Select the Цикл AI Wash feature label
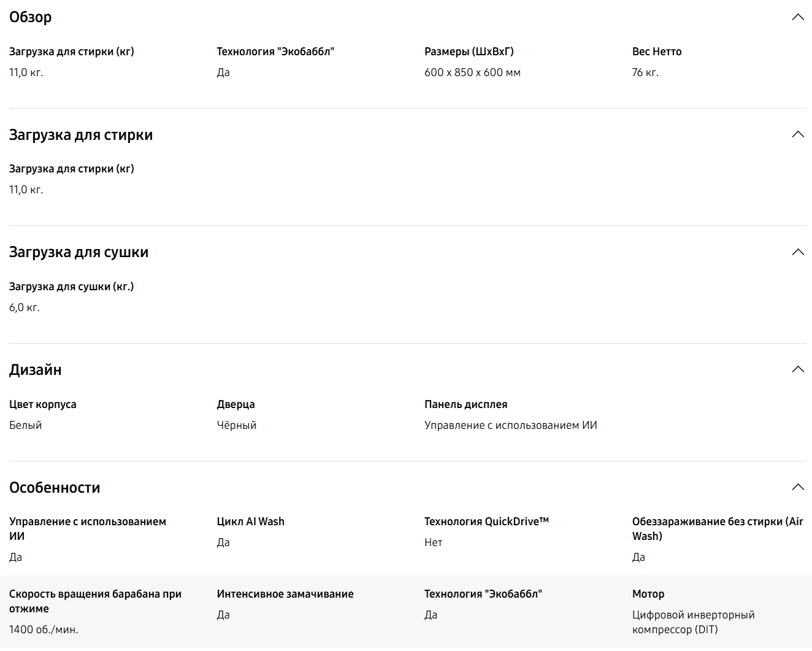Image resolution: width=812 pixels, height=651 pixels. (x=250, y=522)
